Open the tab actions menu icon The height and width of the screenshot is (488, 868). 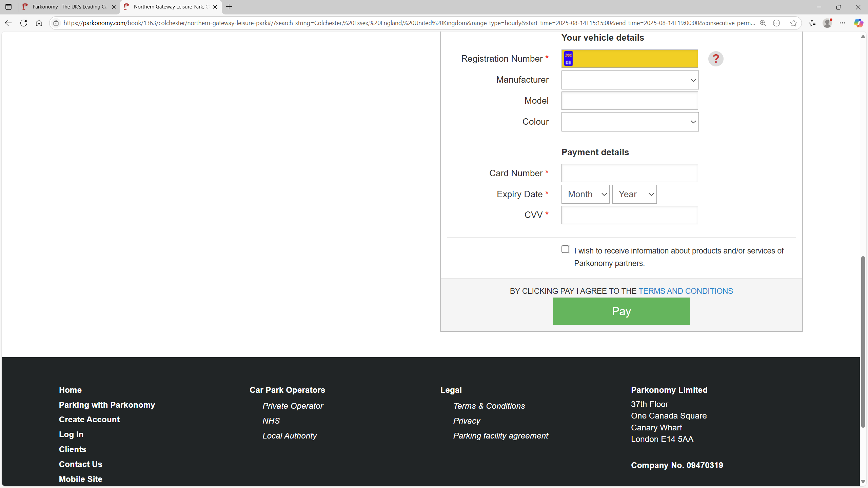click(x=8, y=7)
